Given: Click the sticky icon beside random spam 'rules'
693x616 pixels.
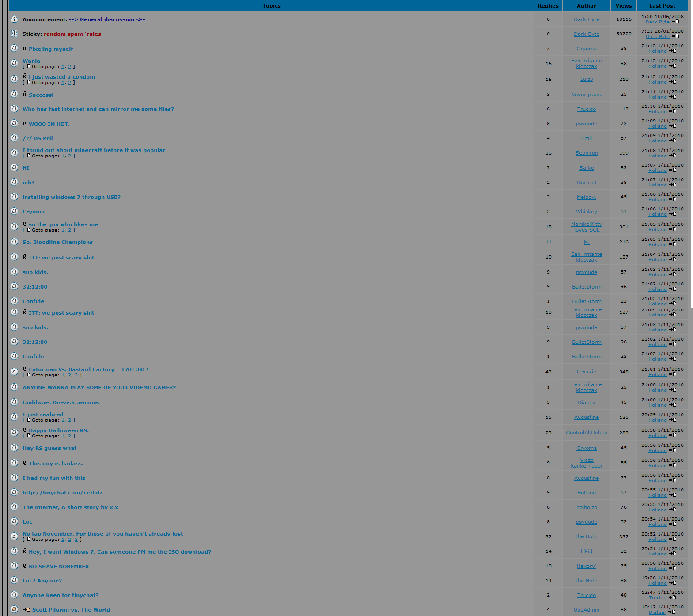Looking at the screenshot, I should [x=14, y=34].
